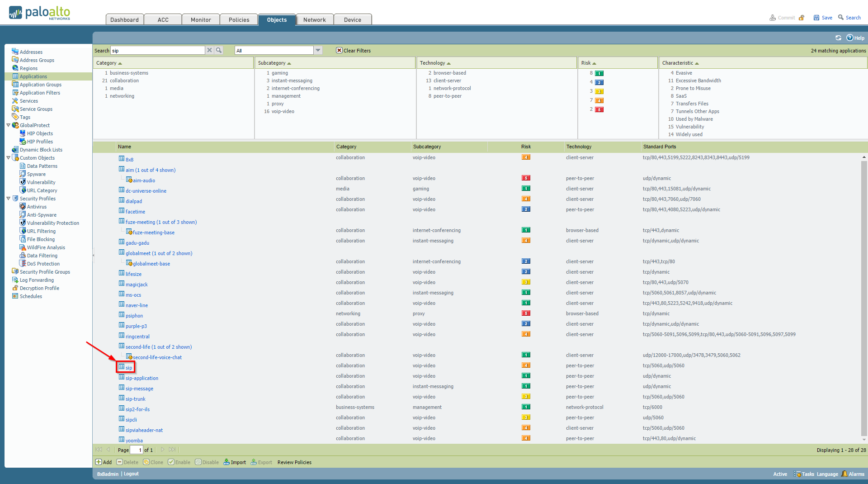Click the 8x8 application row icon

pos(122,159)
